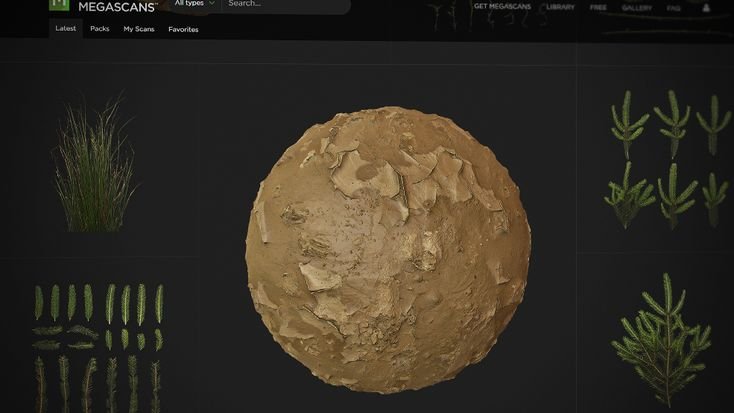Switch to the Packs tab
The height and width of the screenshot is (413, 734).
[100, 29]
